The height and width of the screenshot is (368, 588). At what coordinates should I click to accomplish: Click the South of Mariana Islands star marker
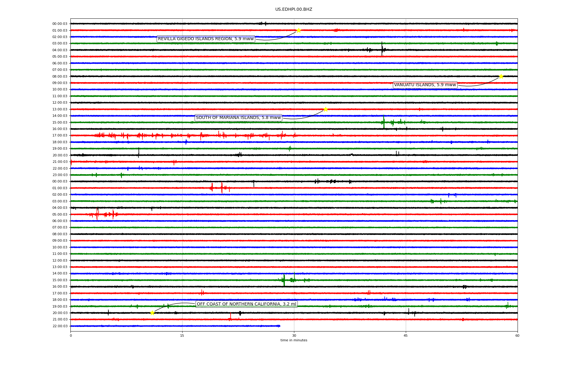tap(326, 109)
